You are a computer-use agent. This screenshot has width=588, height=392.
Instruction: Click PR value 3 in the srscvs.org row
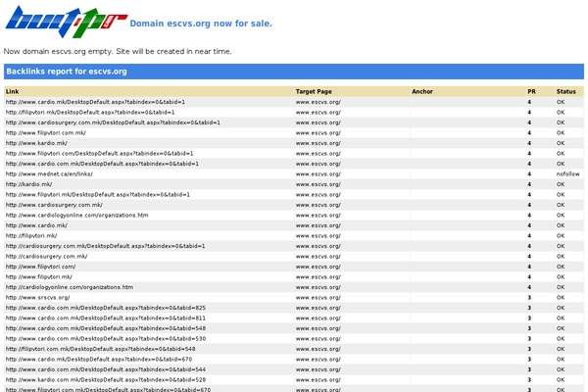point(529,298)
